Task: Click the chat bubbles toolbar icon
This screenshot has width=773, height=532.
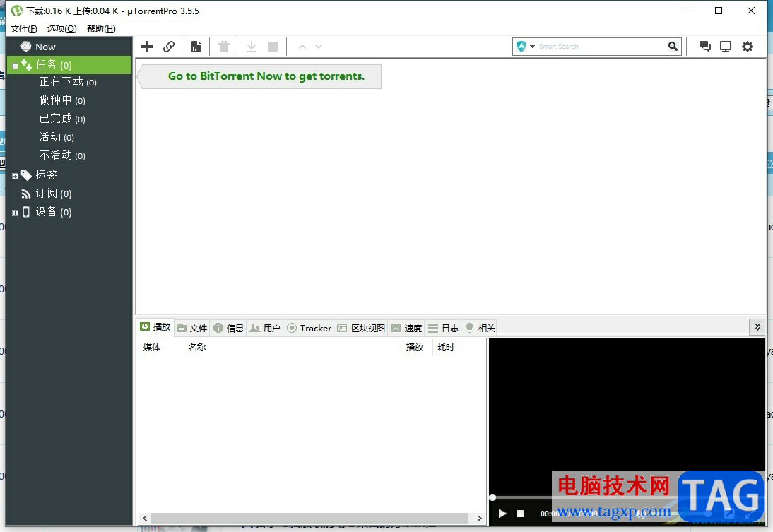Action: tap(705, 47)
